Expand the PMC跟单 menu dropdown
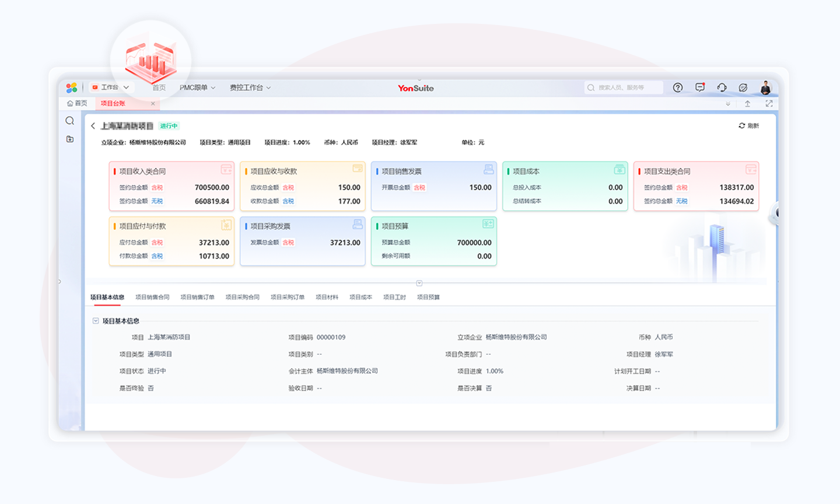840x504 pixels. (x=197, y=87)
